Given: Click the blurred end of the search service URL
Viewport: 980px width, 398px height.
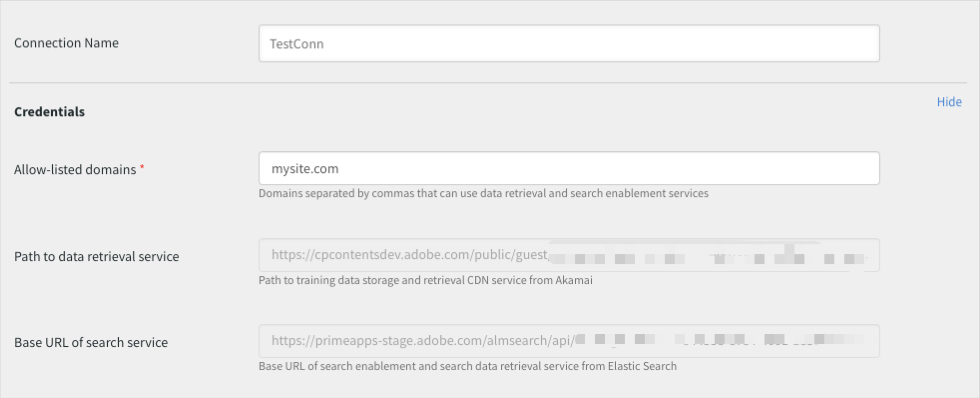Looking at the screenshot, I should tap(719, 341).
